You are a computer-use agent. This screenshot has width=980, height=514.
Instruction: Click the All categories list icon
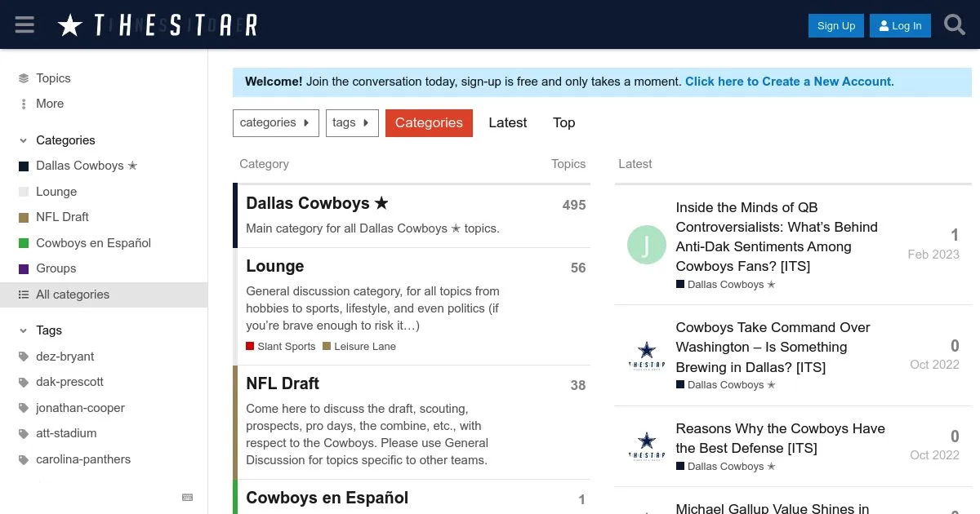pos(24,295)
